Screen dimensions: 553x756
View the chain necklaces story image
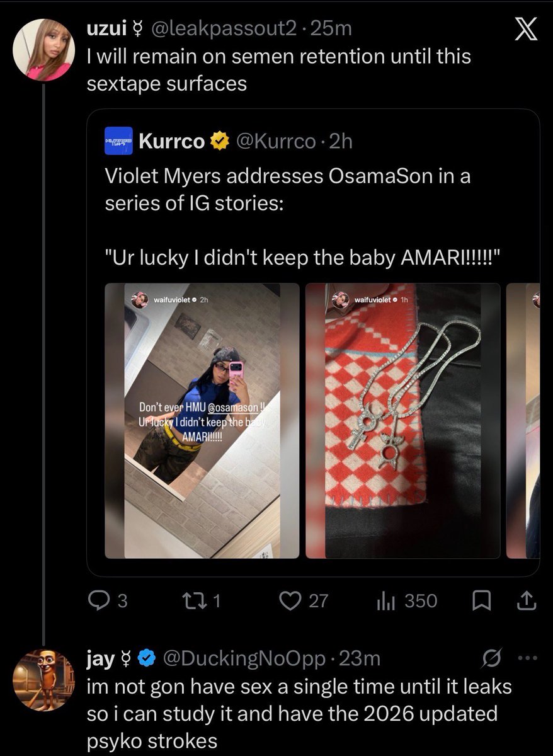pos(403,421)
